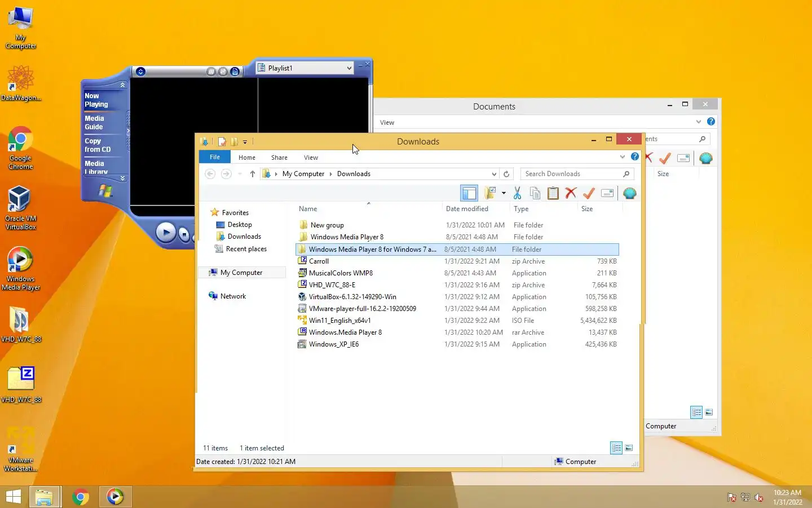Click the orange checkmark Properties icon in Downloads
This screenshot has height=508, width=812.
(589, 193)
